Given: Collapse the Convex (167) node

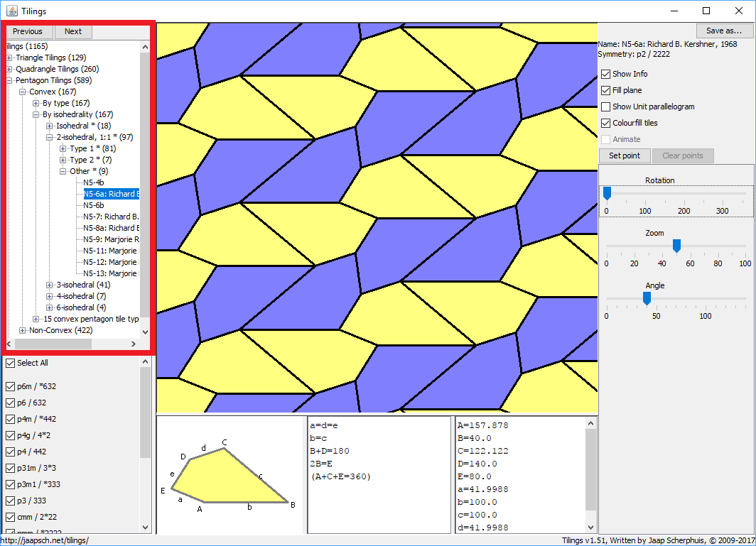Looking at the screenshot, I should coord(22,92).
